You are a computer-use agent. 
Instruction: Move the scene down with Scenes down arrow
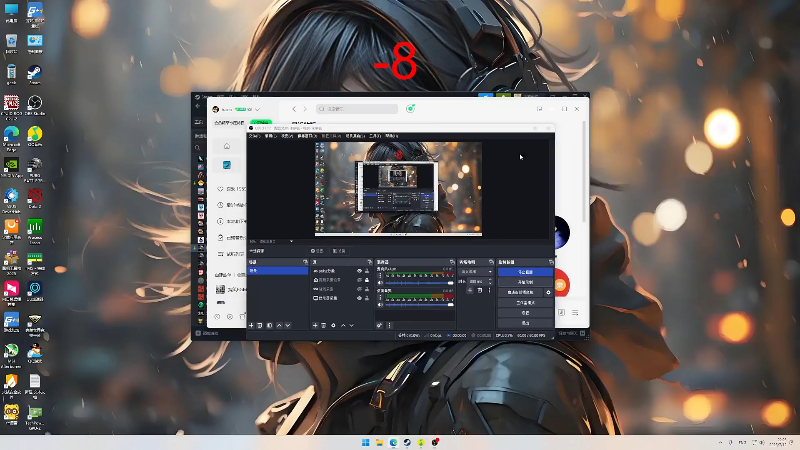click(288, 325)
